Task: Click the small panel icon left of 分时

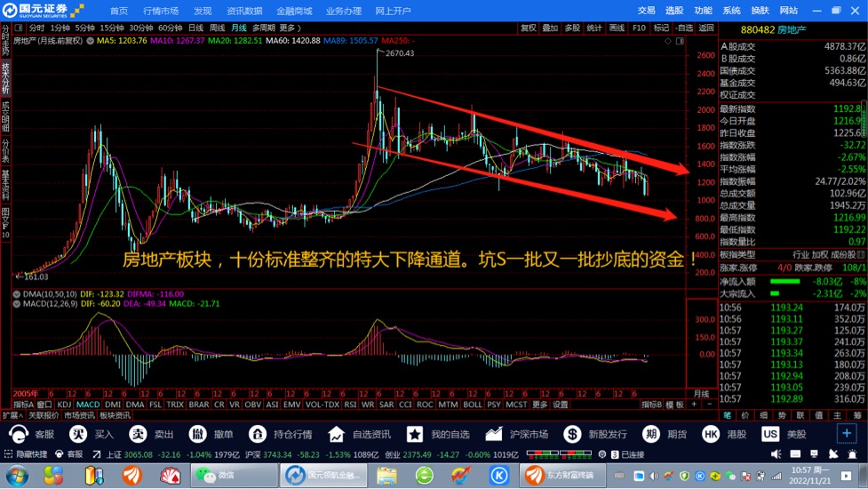Action: pyautogui.click(x=19, y=28)
